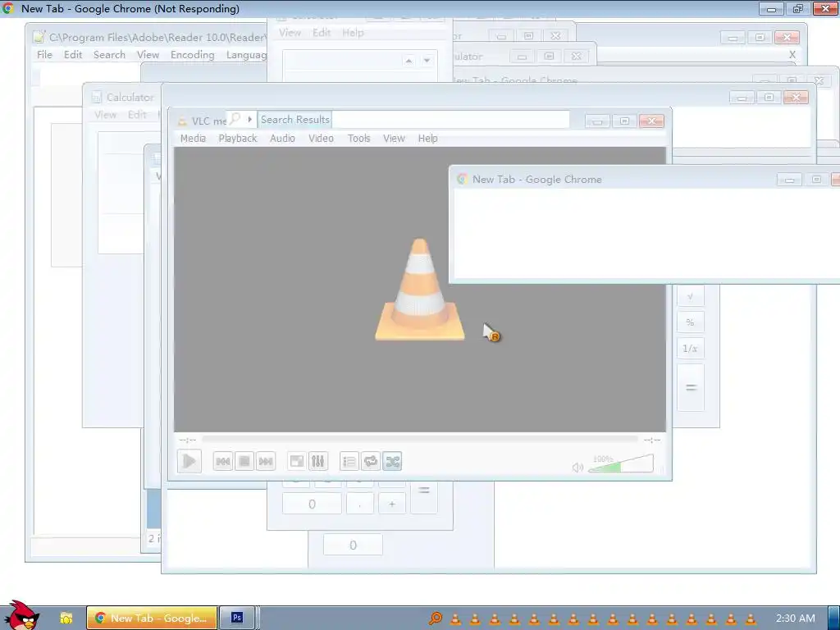Image resolution: width=840 pixels, height=630 pixels.
Task: Click the Search Results address text
Action: point(295,120)
